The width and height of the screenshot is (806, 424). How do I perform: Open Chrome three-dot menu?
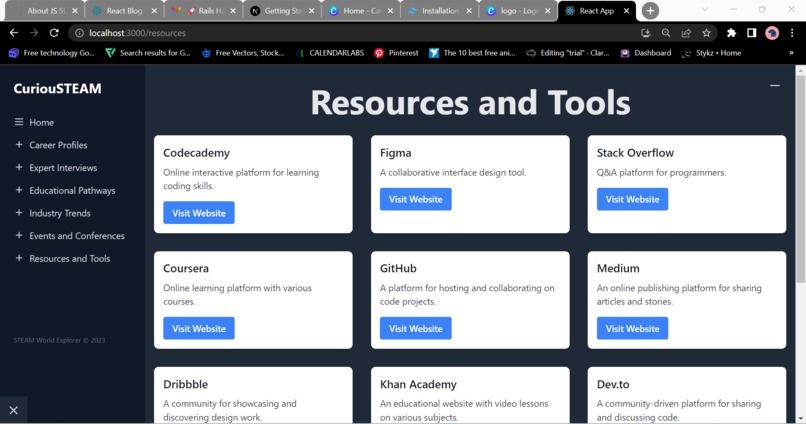pyautogui.click(x=792, y=33)
